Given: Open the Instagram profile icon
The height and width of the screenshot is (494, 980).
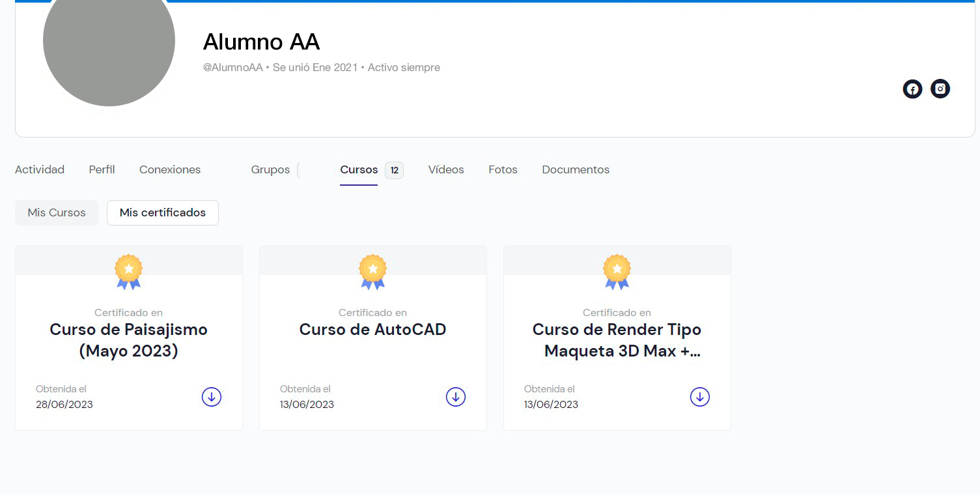Looking at the screenshot, I should pyautogui.click(x=940, y=89).
